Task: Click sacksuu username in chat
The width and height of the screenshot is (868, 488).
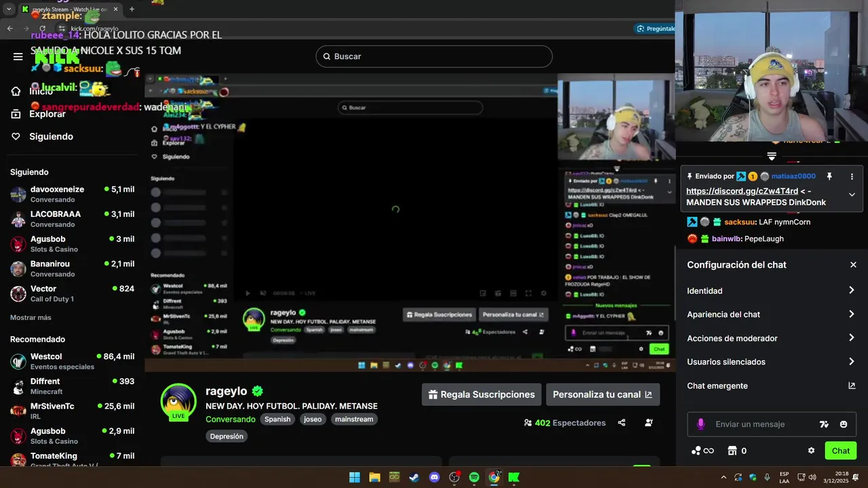Action: (739, 222)
